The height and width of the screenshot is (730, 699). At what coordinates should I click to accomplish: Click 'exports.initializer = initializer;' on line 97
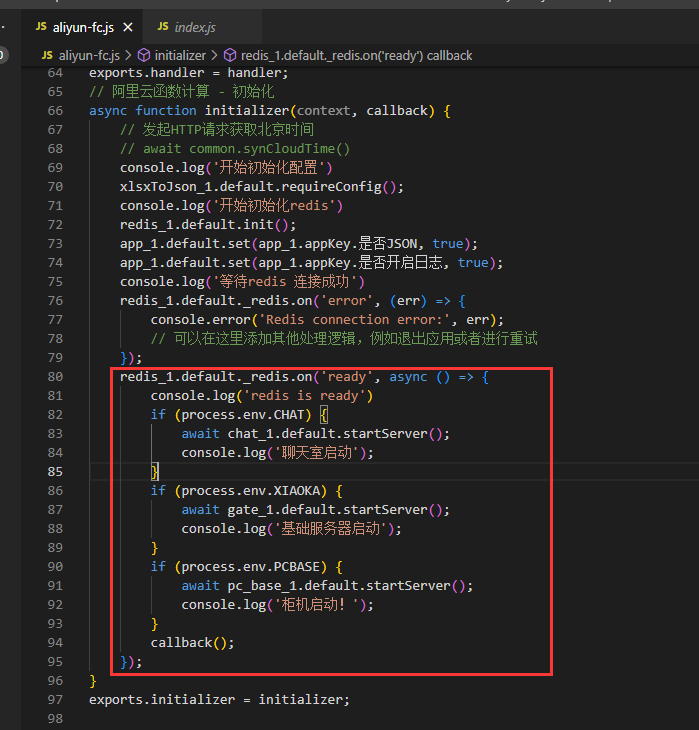tap(219, 700)
